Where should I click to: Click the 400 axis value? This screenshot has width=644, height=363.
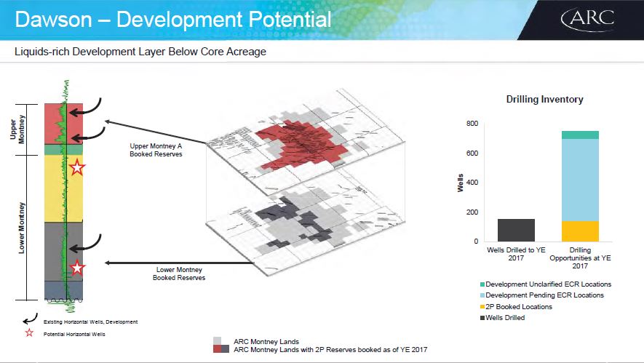pyautogui.click(x=472, y=183)
